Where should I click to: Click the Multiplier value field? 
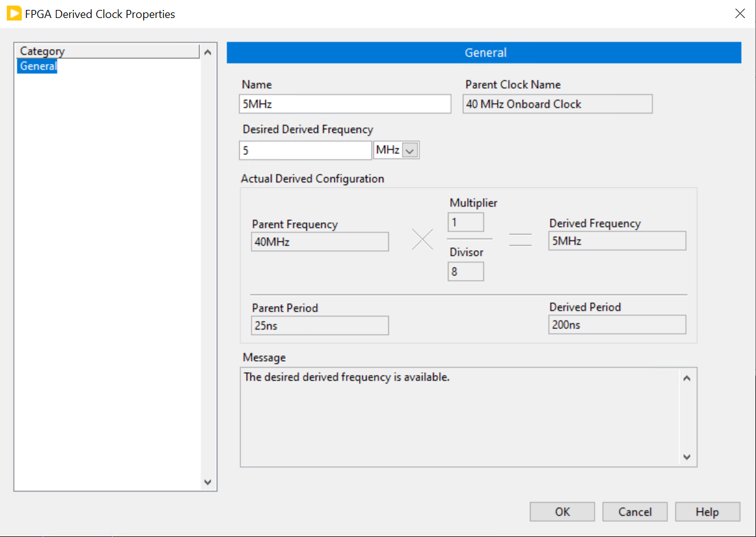pos(465,222)
